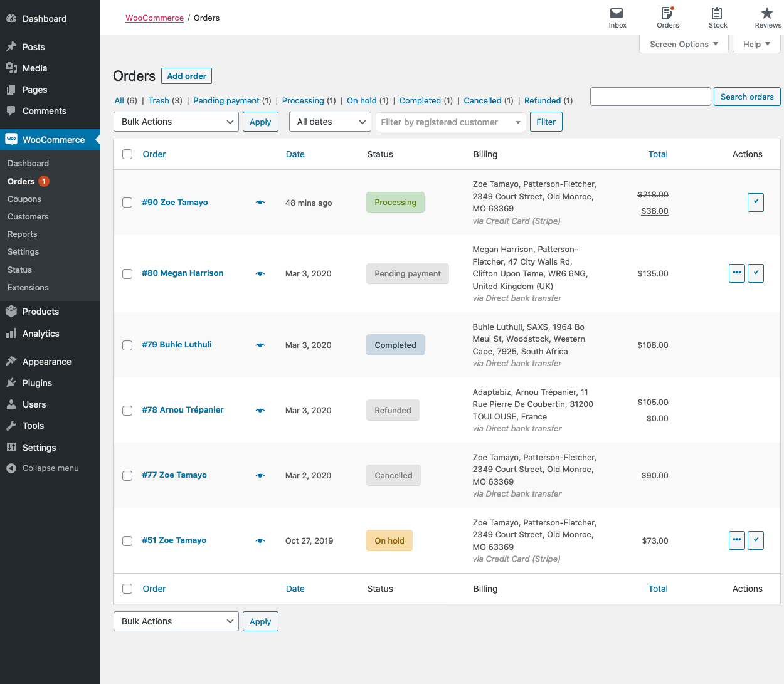This screenshot has height=684, width=784.
Task: Open order #77 Zoe Tamayo
Action: (174, 475)
